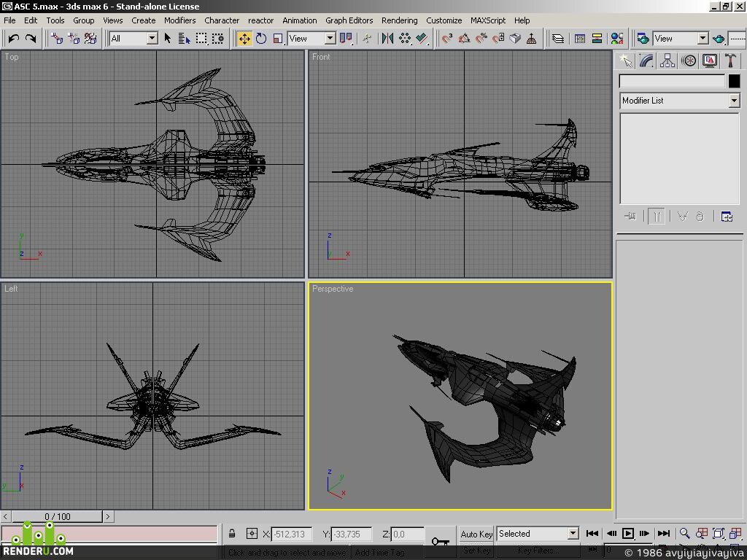Activate the Select and Rotate tool
Screen dimensions: 747x560
[x=261, y=39]
